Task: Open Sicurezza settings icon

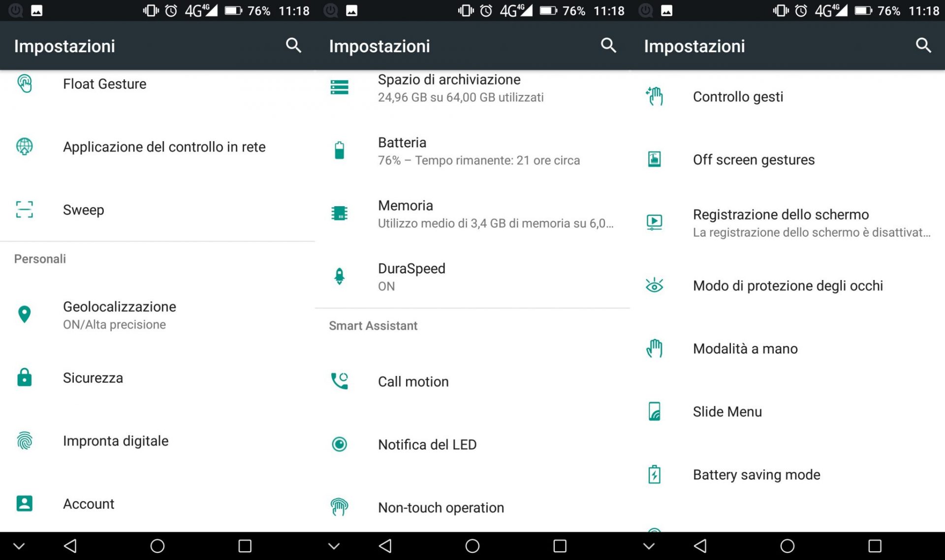Action: [24, 377]
